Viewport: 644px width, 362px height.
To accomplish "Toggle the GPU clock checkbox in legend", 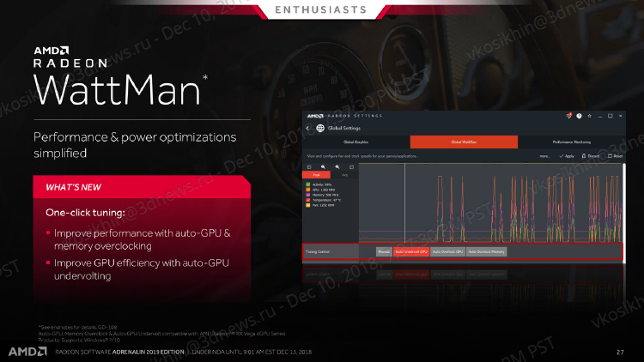I will point(307,189).
